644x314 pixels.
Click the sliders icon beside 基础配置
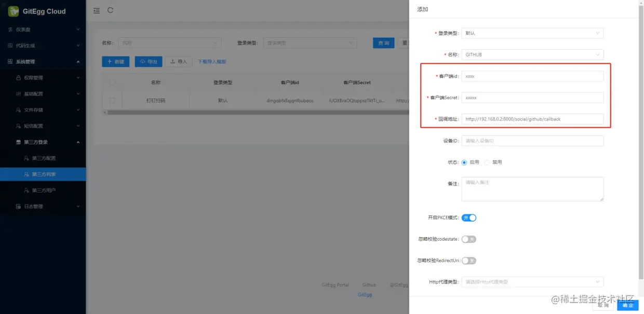[19, 94]
